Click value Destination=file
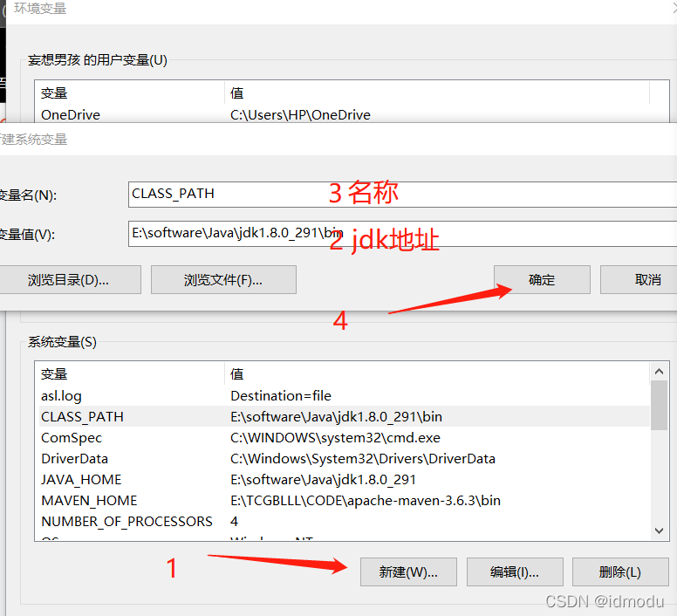The width and height of the screenshot is (677, 616). pos(281,396)
